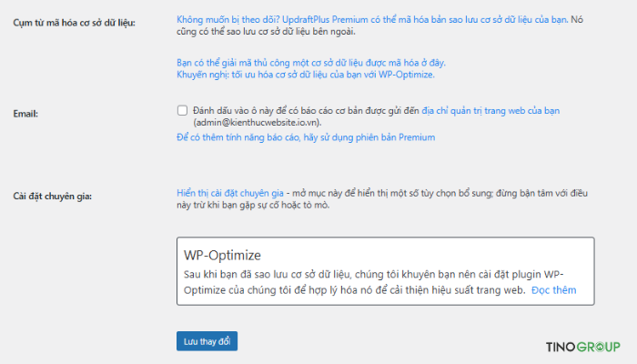The width and height of the screenshot is (637, 364).
Task: Select the 'Email:' field label
Action: coord(25,114)
